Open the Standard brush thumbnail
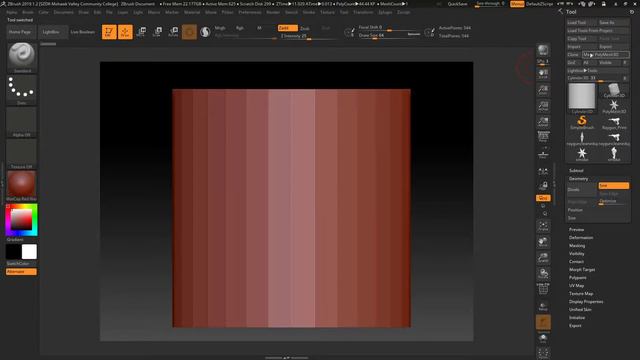Screen dimensions: 640x360 pyautogui.click(x=22, y=57)
